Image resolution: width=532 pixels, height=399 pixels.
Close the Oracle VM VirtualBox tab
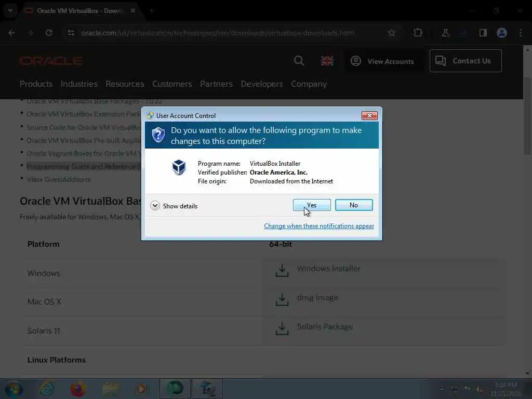click(x=133, y=10)
